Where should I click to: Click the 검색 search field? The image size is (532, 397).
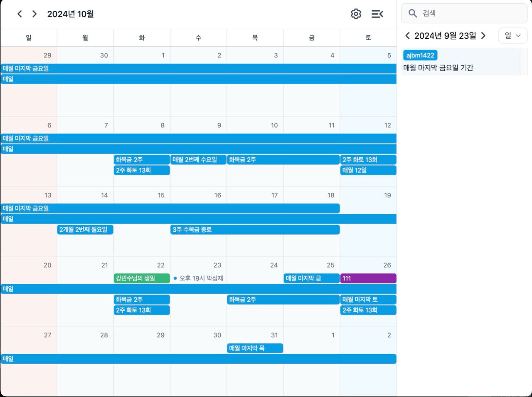click(x=470, y=13)
